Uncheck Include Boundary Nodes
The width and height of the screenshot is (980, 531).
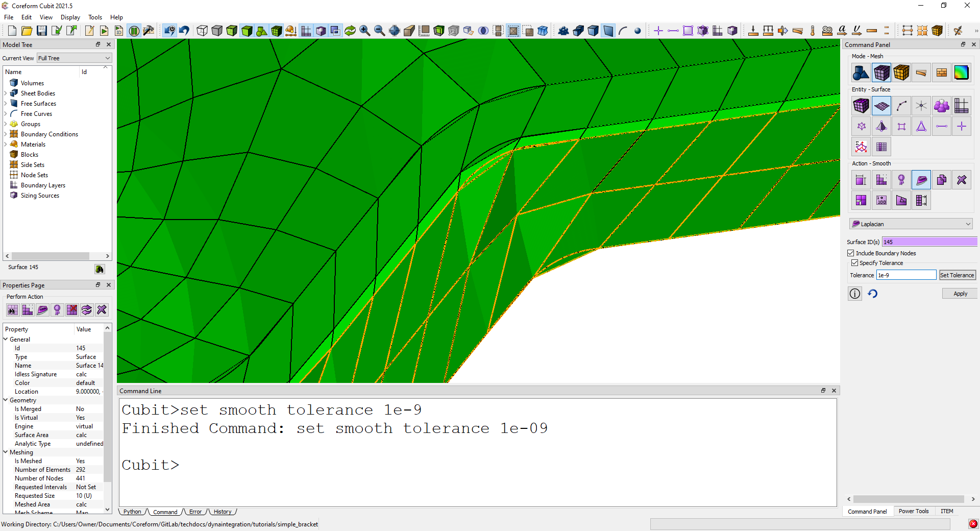851,253
